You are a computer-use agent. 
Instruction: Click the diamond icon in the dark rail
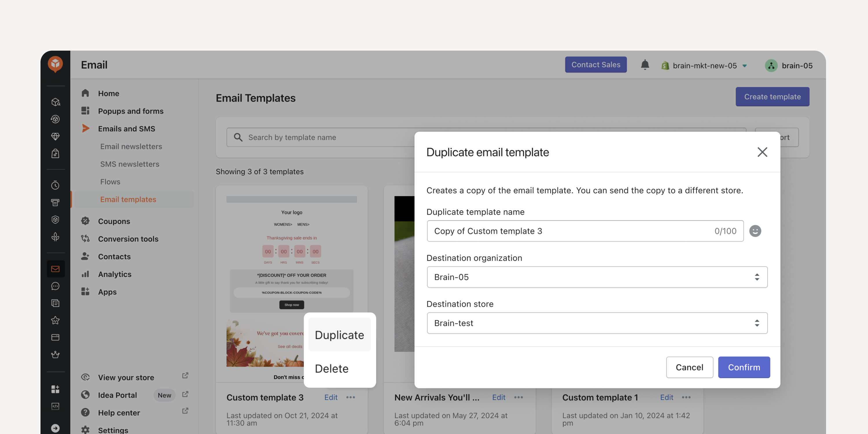pyautogui.click(x=55, y=136)
